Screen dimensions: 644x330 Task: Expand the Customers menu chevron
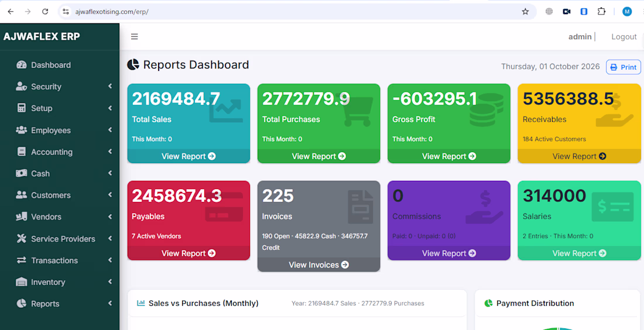coord(110,195)
